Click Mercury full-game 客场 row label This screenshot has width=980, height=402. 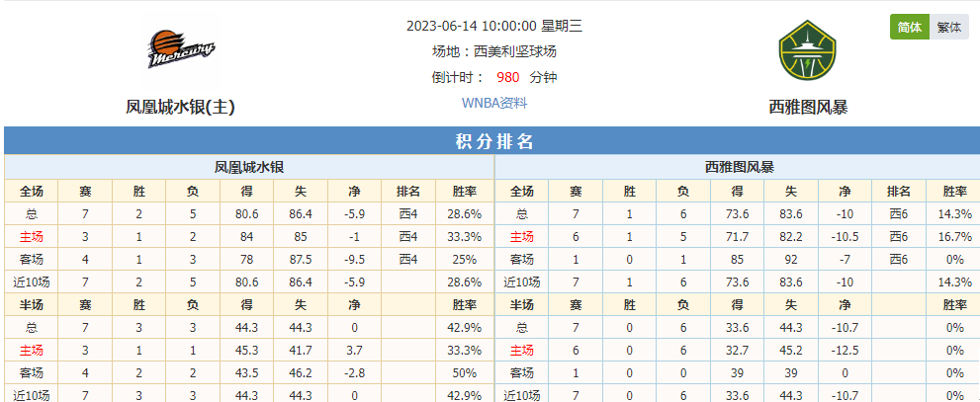click(x=32, y=259)
